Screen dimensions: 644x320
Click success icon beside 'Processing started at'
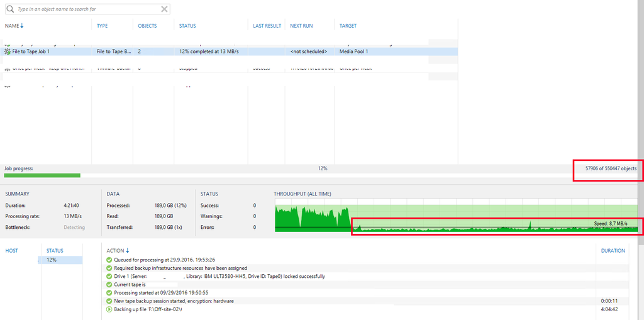click(x=109, y=293)
